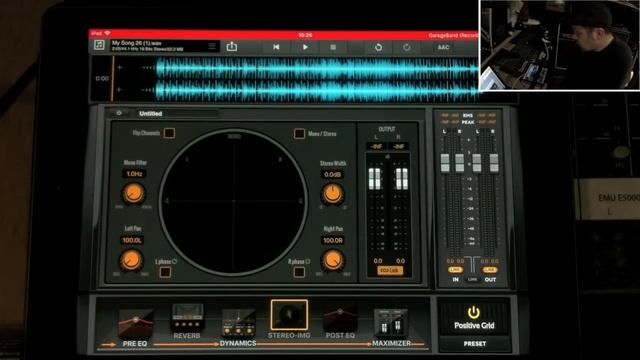Open the PRESET button

(475, 344)
